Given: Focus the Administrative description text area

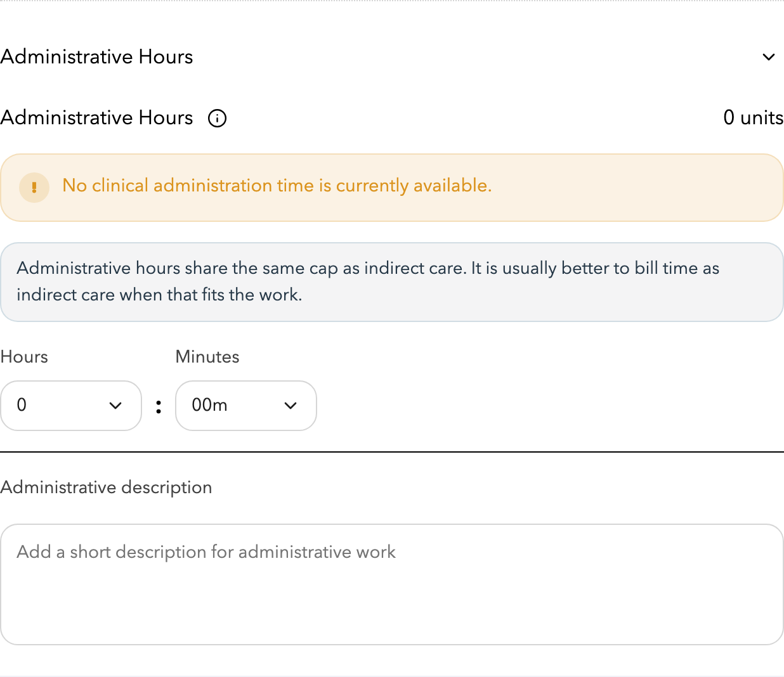Looking at the screenshot, I should pos(392,584).
